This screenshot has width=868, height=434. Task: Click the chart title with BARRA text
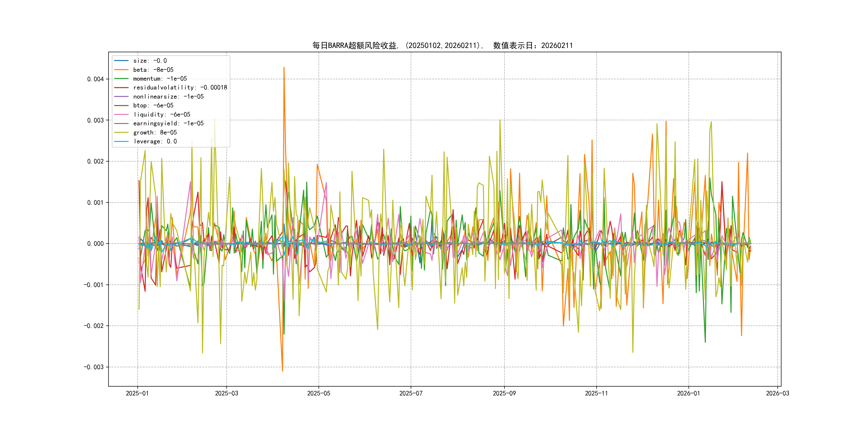coord(442,46)
